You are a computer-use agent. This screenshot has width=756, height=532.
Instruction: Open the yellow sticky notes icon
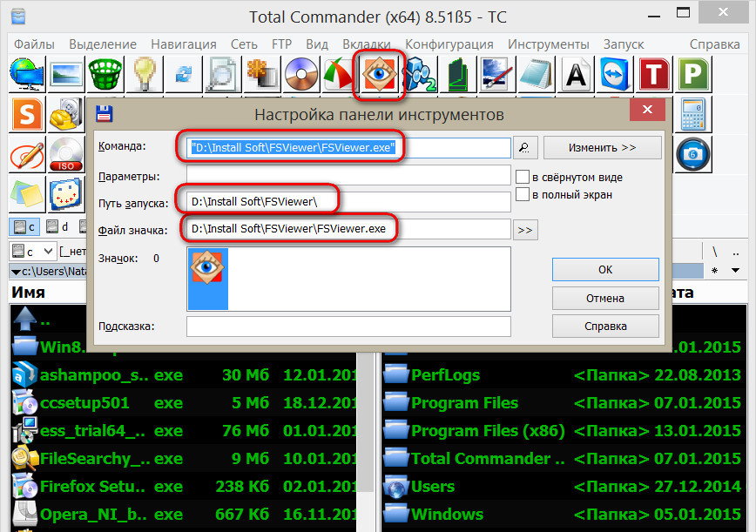27,194
